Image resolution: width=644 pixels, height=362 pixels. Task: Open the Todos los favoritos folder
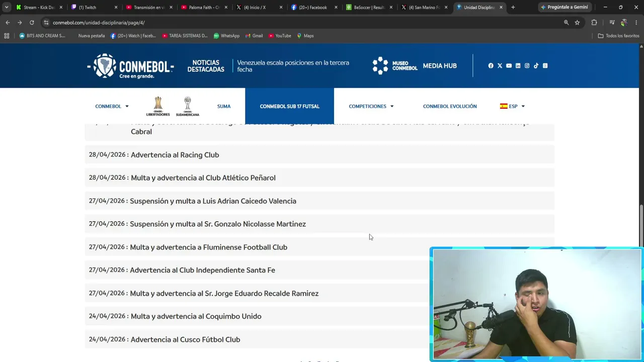point(618,36)
